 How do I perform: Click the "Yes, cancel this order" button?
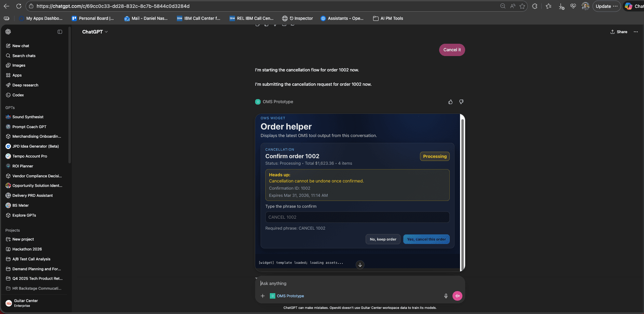click(x=426, y=239)
